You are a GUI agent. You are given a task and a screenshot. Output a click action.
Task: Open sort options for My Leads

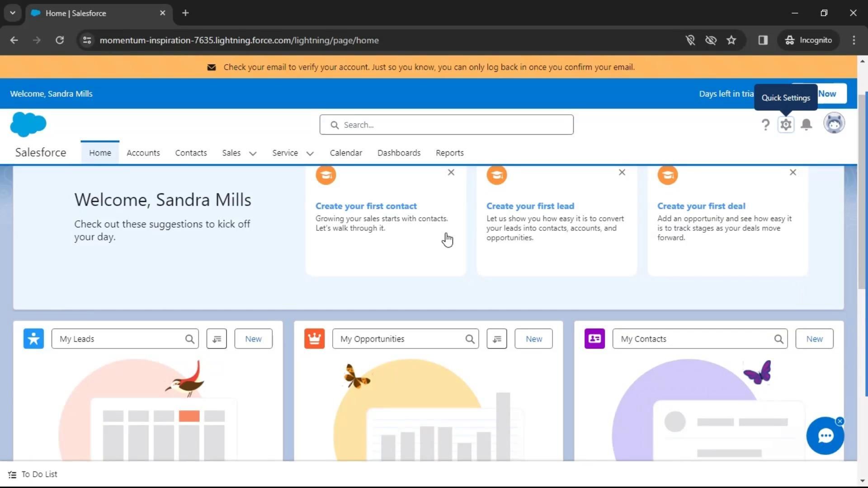(217, 338)
